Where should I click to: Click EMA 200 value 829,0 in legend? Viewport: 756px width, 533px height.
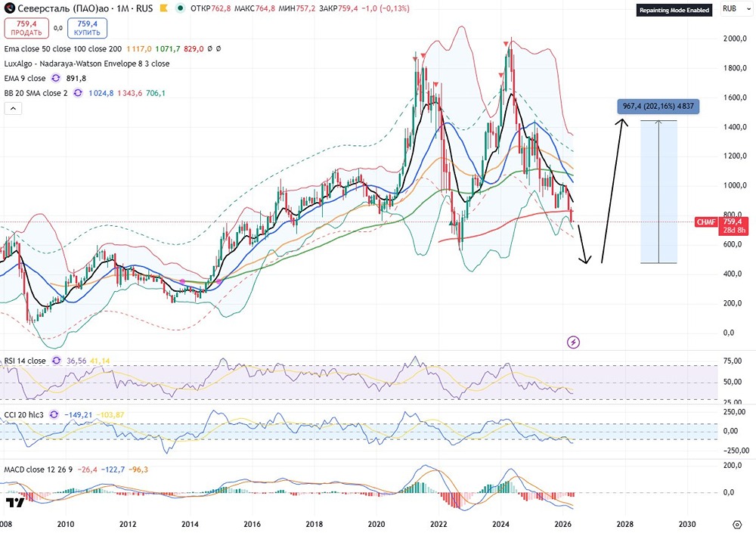pyautogui.click(x=194, y=48)
